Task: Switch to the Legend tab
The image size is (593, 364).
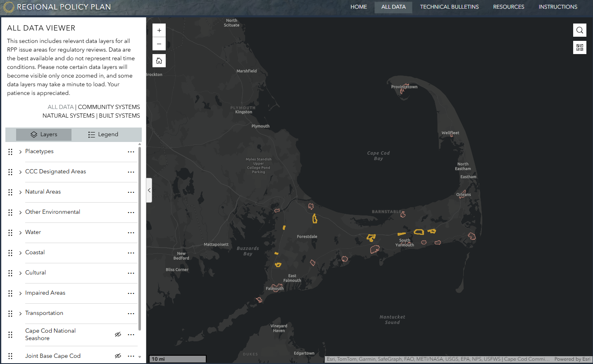Action: point(103,135)
